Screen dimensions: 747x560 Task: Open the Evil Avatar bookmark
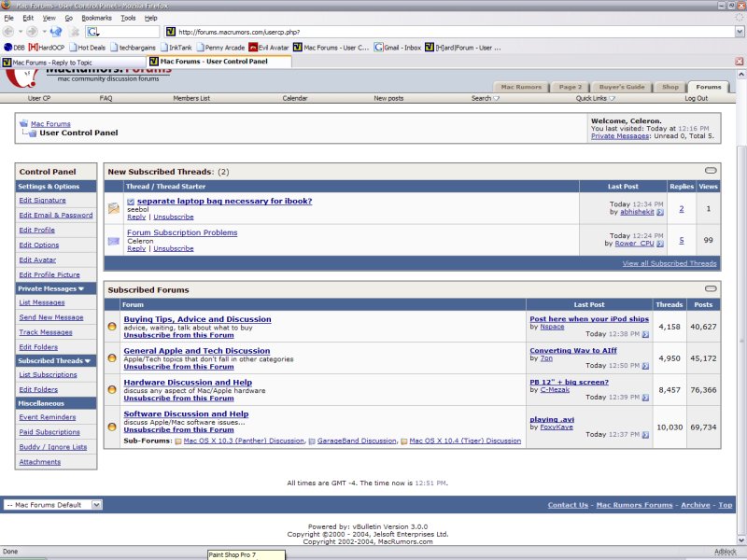point(269,48)
